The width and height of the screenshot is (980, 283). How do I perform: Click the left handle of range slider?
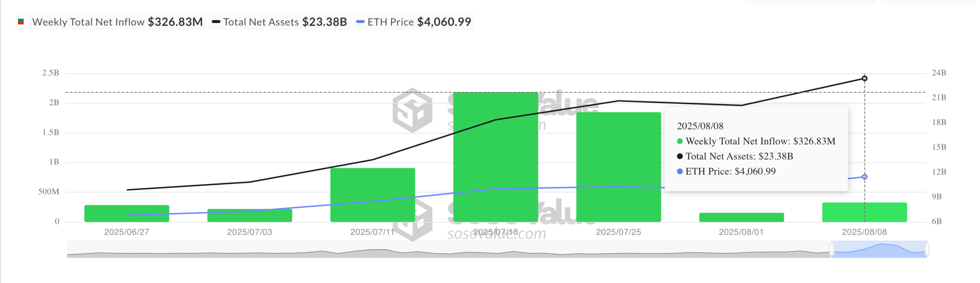832,249
